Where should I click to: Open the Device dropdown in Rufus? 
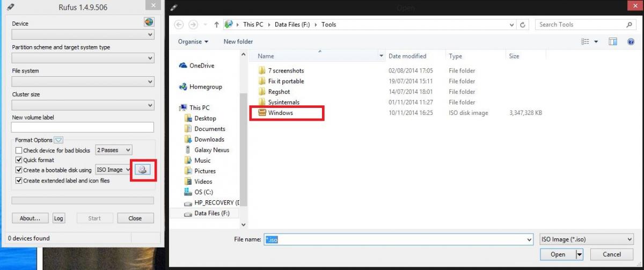click(x=83, y=34)
